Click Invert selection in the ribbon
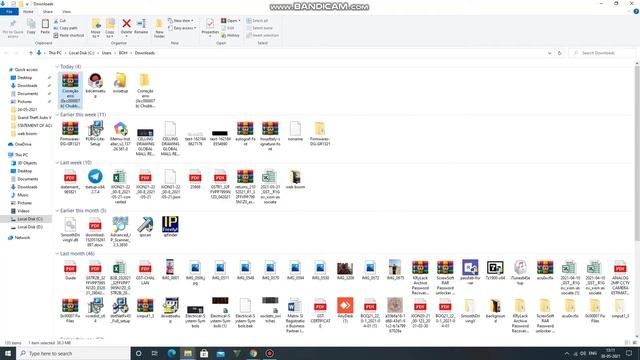Viewport: 640px width, 360px height. (262, 36)
